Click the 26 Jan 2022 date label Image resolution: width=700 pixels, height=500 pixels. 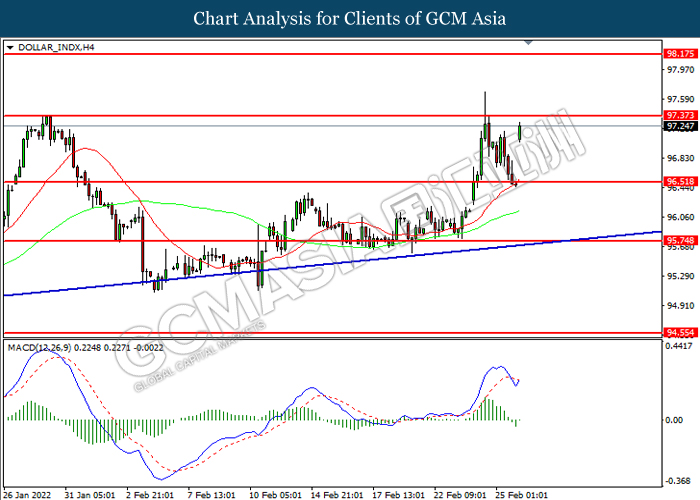28,495
